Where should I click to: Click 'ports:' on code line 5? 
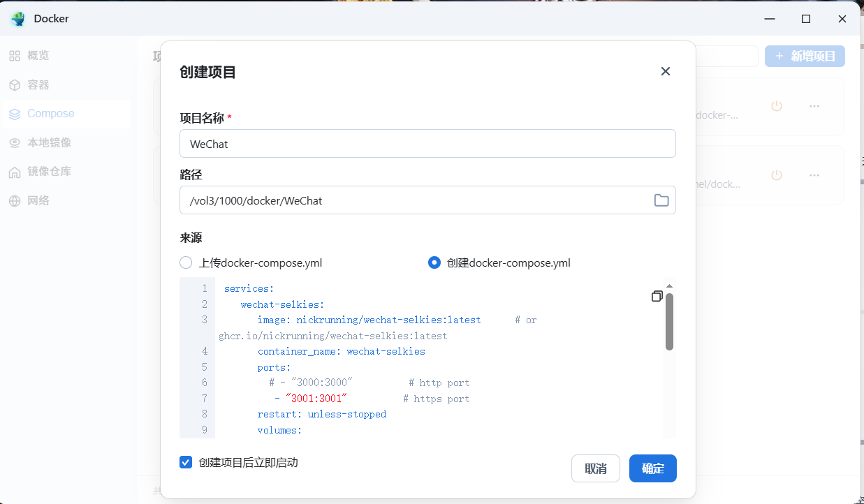coord(274,367)
